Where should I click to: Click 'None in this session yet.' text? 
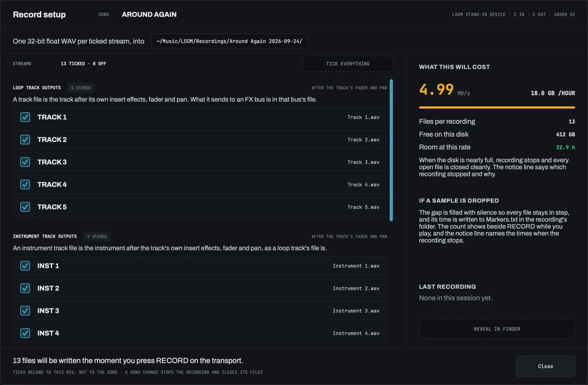click(456, 298)
